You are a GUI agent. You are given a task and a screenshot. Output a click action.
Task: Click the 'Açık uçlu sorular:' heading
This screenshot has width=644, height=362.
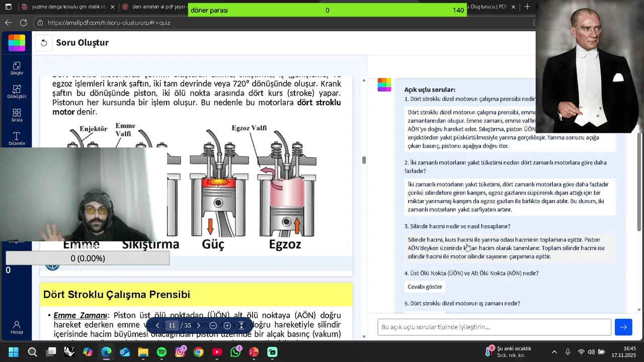(x=430, y=89)
